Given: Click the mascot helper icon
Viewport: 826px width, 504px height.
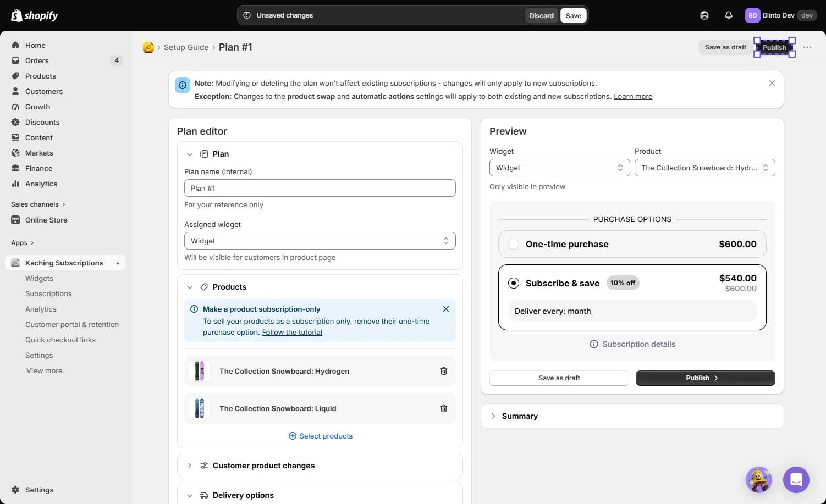Looking at the screenshot, I should (759, 480).
